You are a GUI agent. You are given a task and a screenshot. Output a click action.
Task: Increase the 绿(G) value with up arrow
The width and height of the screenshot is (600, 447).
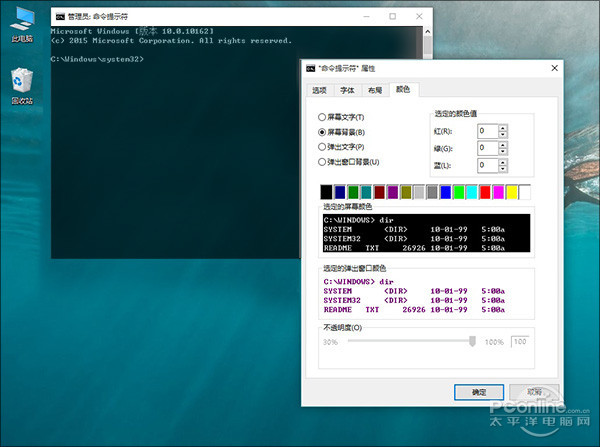pos(503,145)
